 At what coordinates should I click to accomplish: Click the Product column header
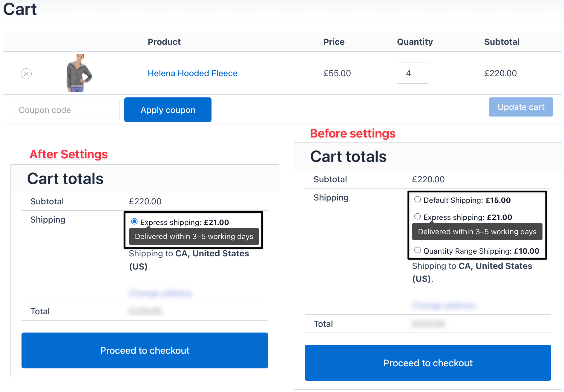click(164, 42)
